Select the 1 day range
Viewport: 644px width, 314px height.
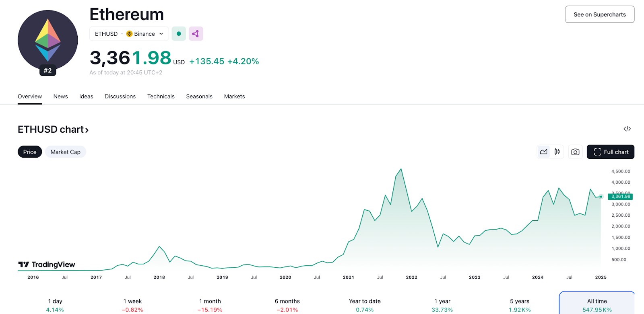pyautogui.click(x=55, y=305)
